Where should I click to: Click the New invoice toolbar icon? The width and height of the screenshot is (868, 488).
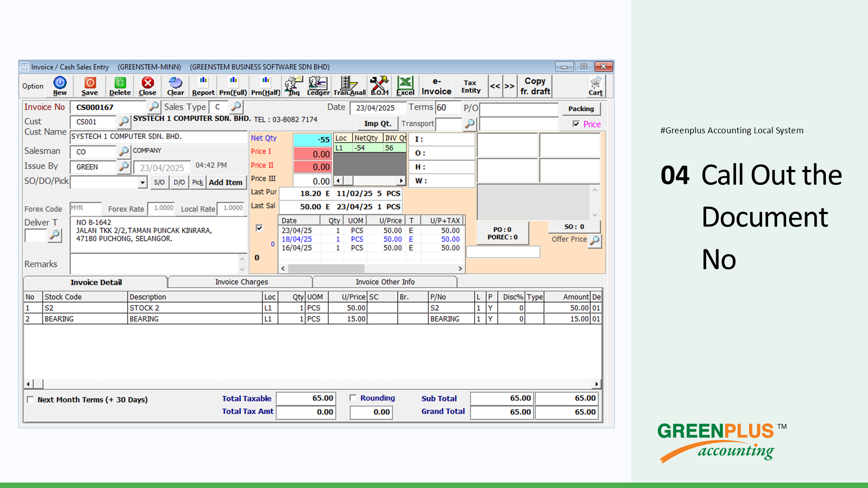point(60,86)
